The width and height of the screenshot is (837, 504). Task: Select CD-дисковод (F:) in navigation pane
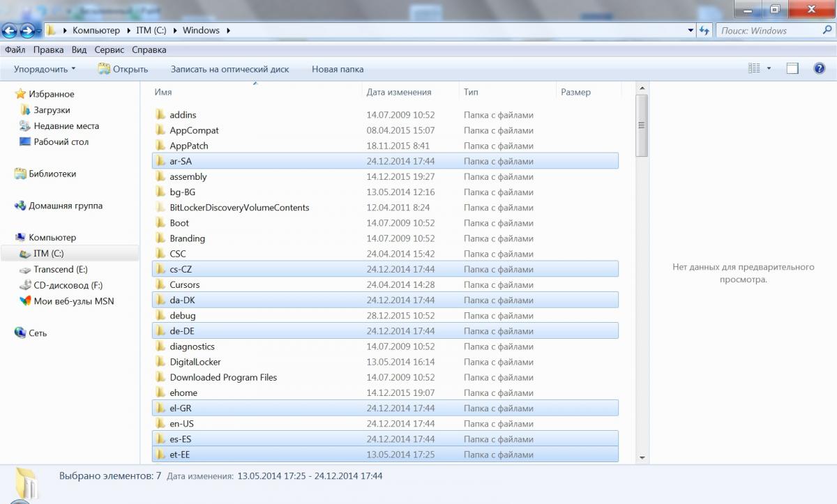[x=61, y=285]
